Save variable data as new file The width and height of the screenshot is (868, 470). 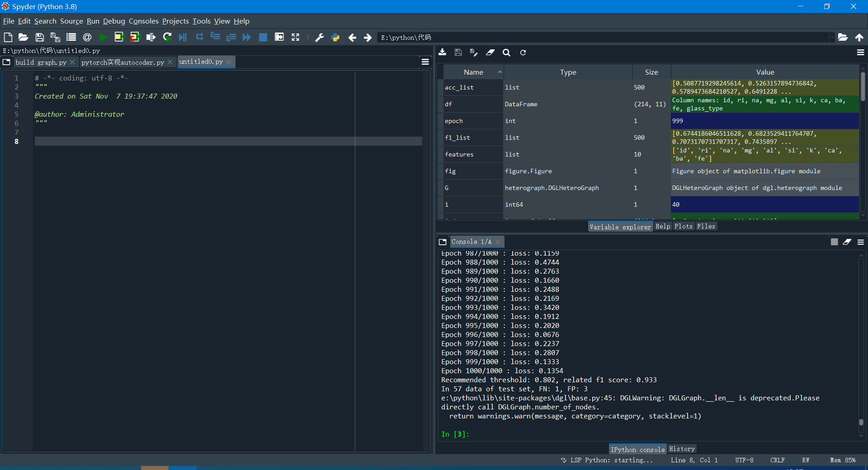click(474, 52)
